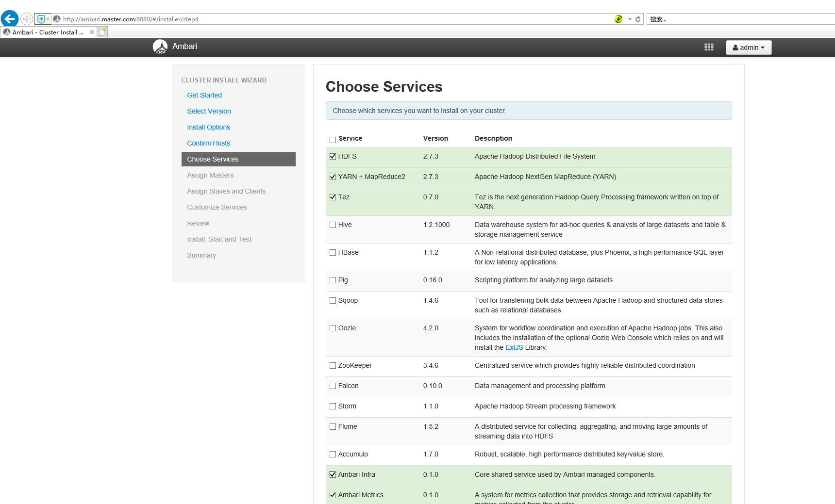Screen dimensions: 835x504
Task: Go to Install Options wizard step
Action: tap(208, 127)
